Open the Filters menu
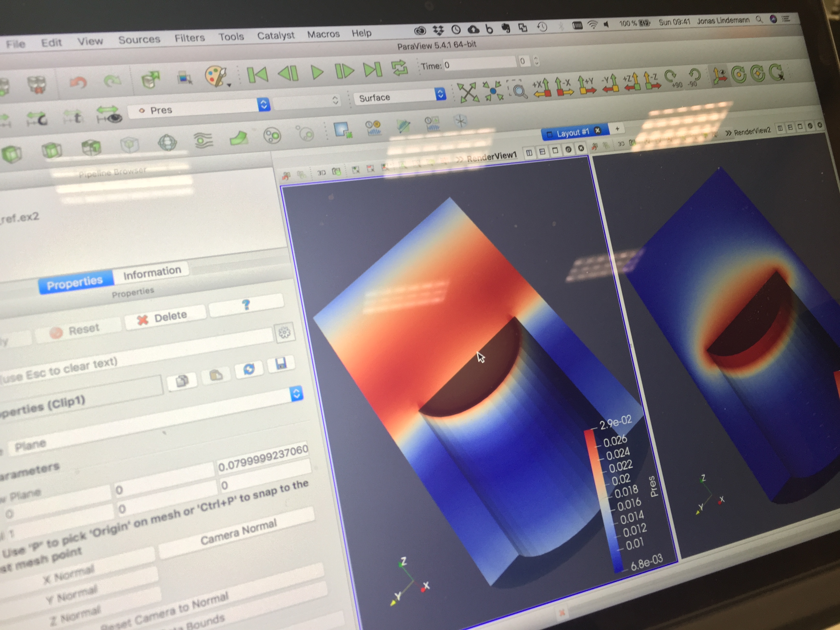 point(189,38)
